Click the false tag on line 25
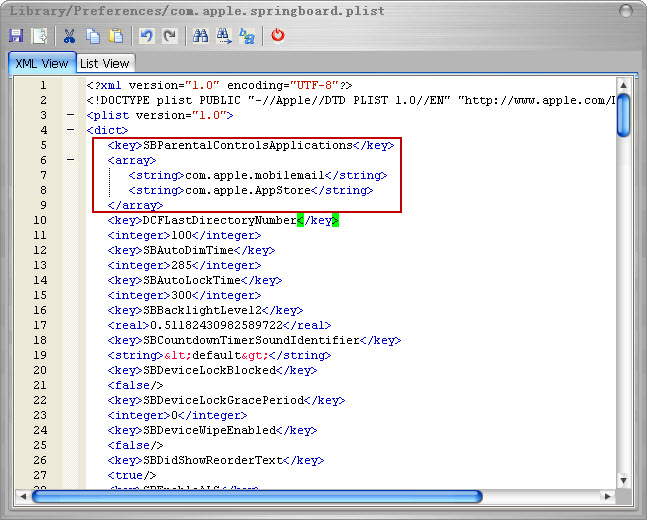647x520 pixels. tap(135, 445)
